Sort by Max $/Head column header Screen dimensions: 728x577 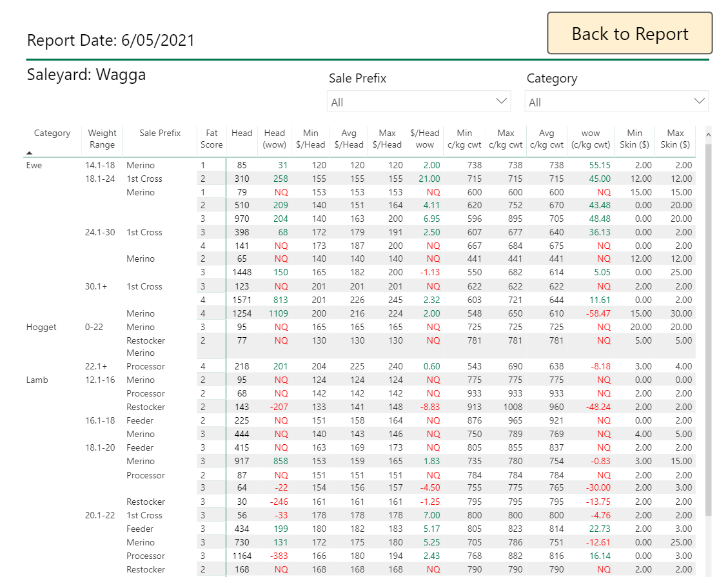[x=387, y=139]
